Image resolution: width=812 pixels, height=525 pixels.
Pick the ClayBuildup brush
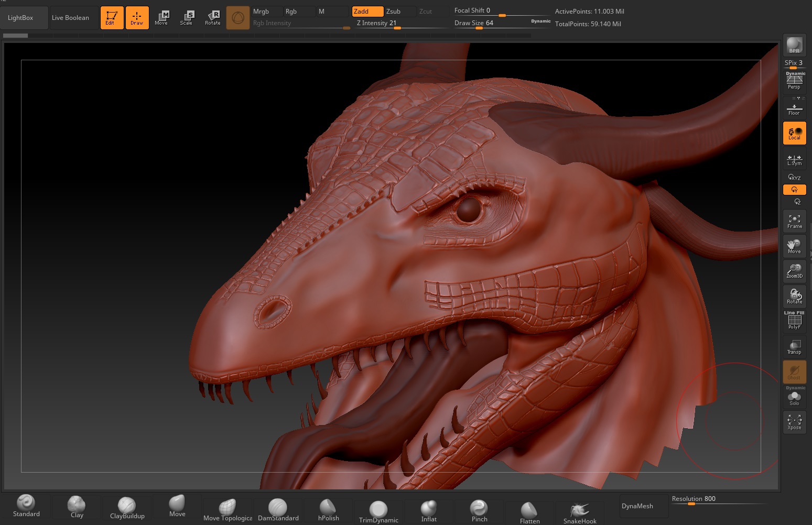[x=127, y=507]
